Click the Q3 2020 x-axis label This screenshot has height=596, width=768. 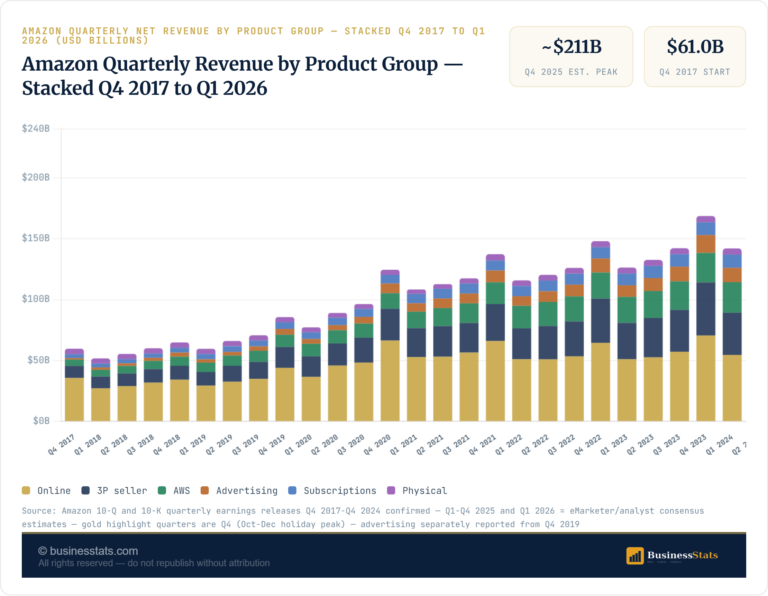pyautogui.click(x=351, y=444)
